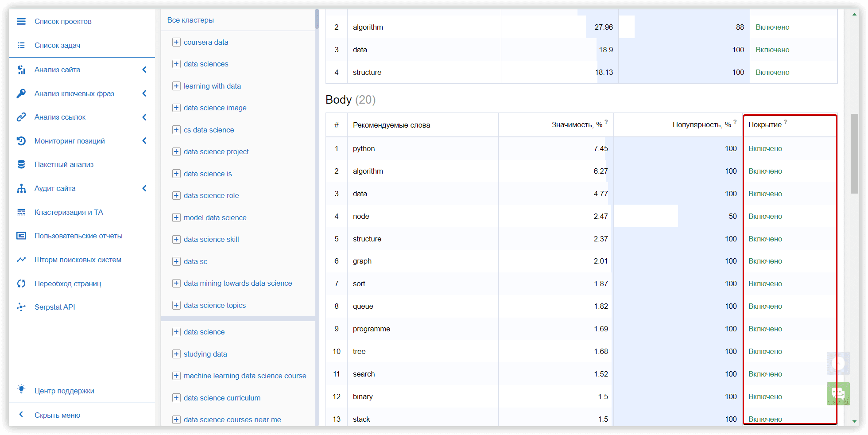Open the green chat widget icon

[838, 393]
